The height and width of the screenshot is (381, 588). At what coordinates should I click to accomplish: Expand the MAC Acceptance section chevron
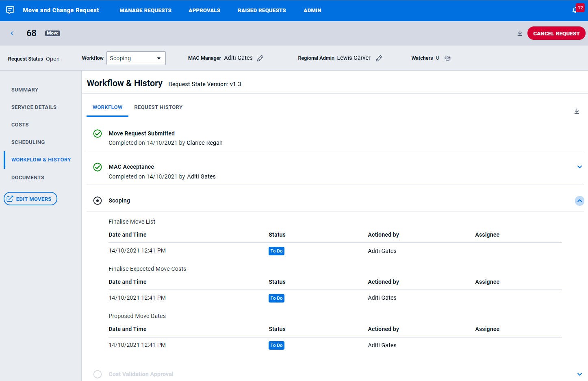[579, 167]
